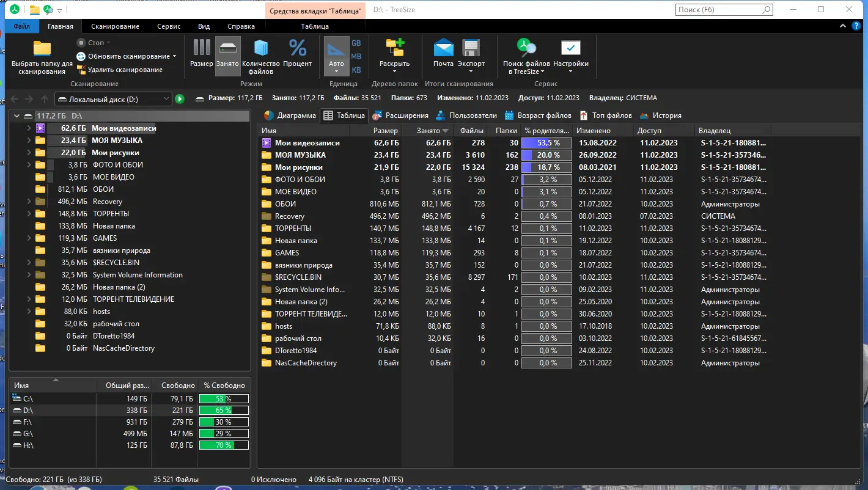Set size unit to MB
The height and width of the screenshot is (490, 868).
(x=356, y=56)
